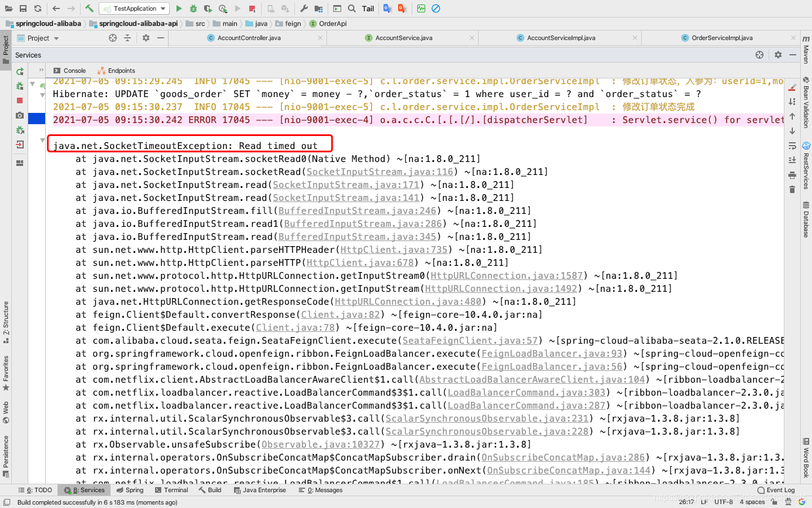
Task: Navigate back with the left arrow
Action: tap(56, 8)
